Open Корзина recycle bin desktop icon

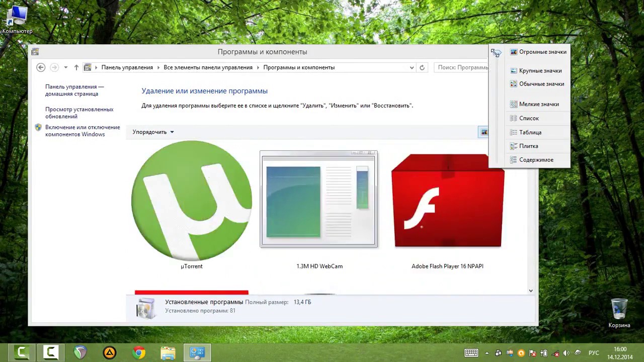(619, 313)
